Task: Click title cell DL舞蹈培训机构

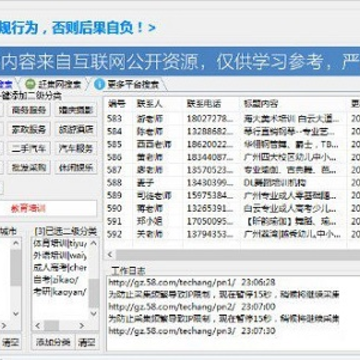Action: [x=275, y=183]
